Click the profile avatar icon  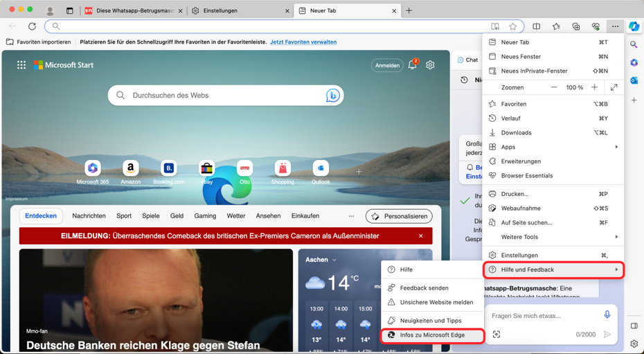pos(50,10)
